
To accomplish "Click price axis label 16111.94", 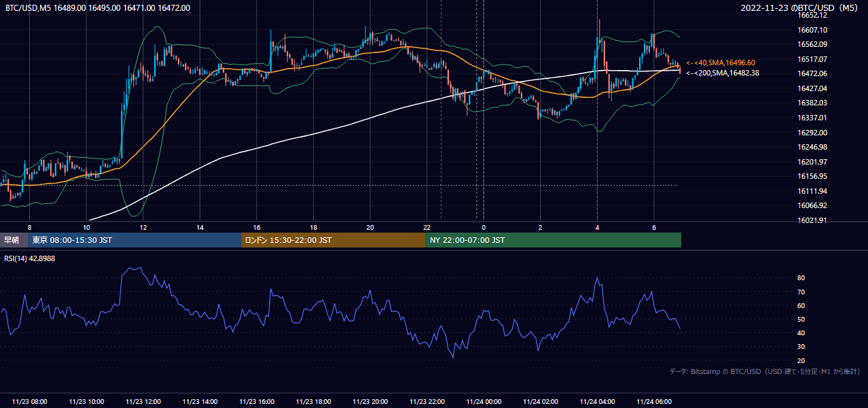I will [812, 191].
